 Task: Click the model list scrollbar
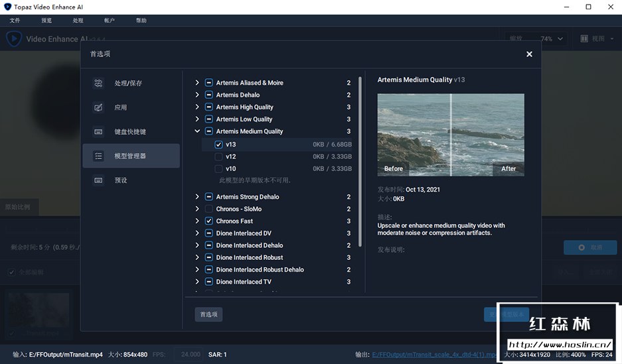[x=360, y=162]
